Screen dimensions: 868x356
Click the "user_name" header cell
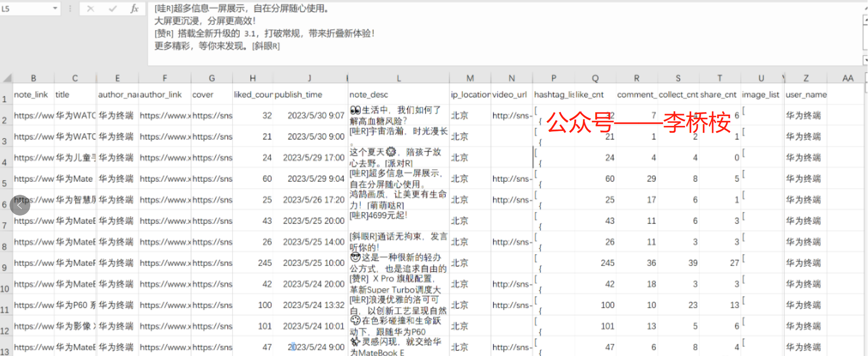(x=806, y=95)
